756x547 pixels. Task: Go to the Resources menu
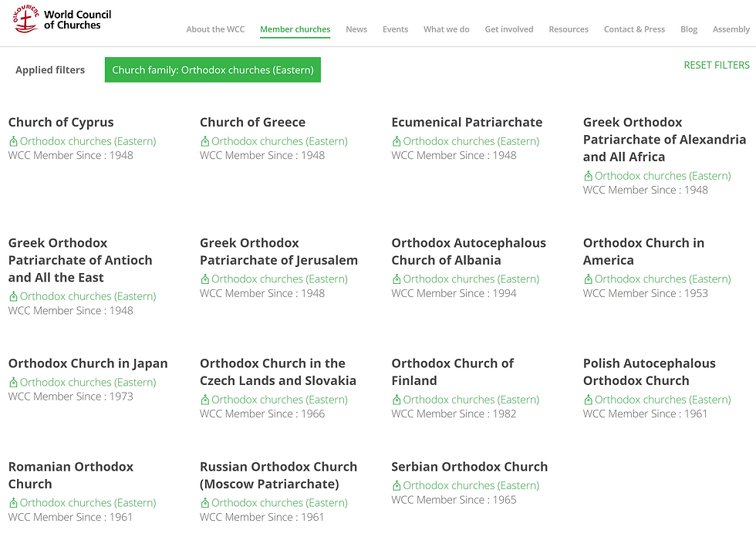(x=569, y=29)
